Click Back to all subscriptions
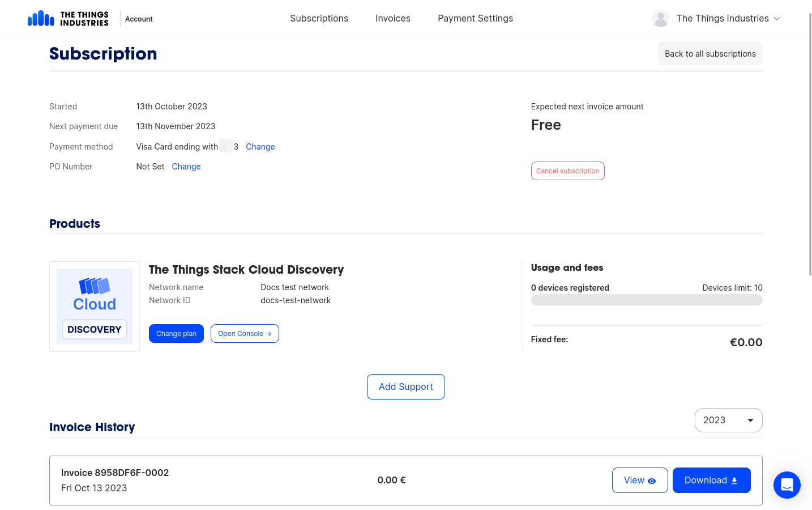The width and height of the screenshot is (812, 510). click(x=710, y=53)
